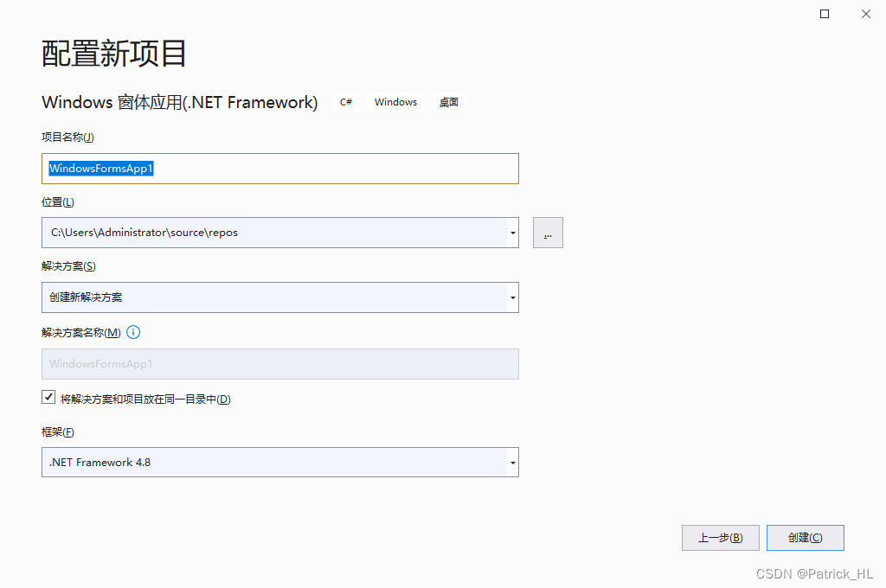Select the 创建新解决方案 combo box

point(273,297)
